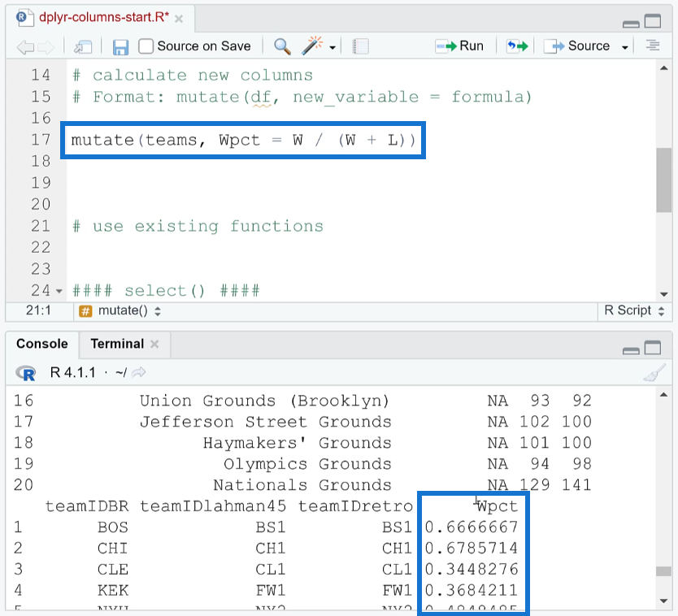Click the 0.6785714 value in console
Screen dimensions: 678x616
[472, 548]
